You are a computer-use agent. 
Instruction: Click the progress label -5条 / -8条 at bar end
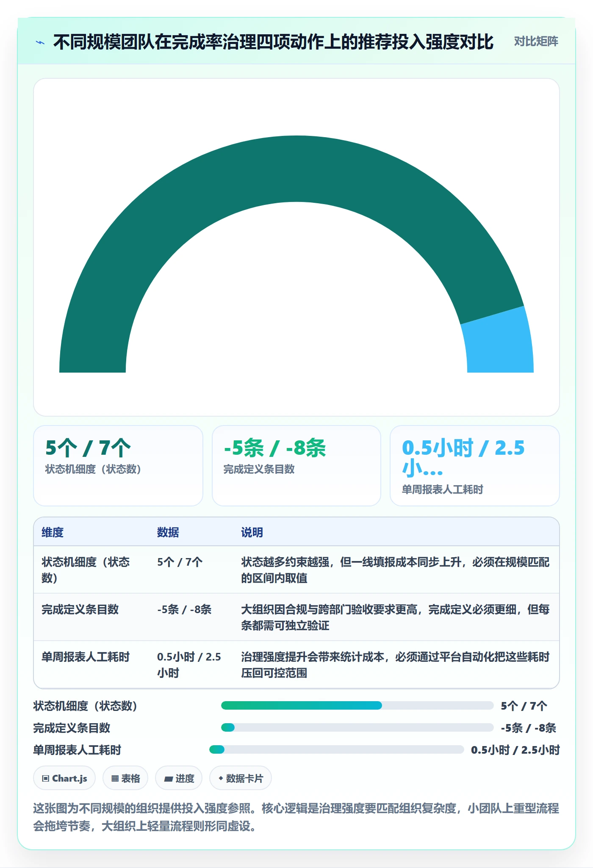coord(528,728)
